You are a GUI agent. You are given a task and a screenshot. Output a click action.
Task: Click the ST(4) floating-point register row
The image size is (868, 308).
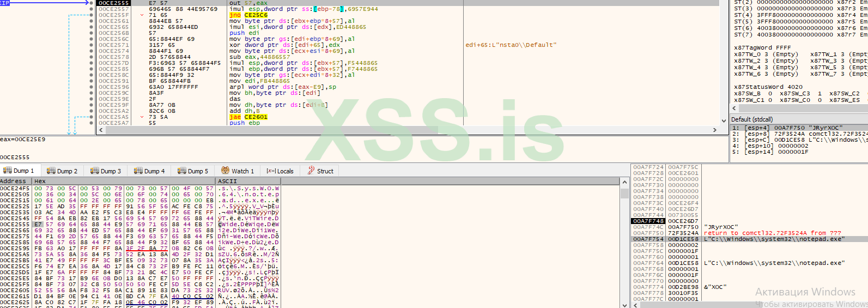[x=800, y=15]
